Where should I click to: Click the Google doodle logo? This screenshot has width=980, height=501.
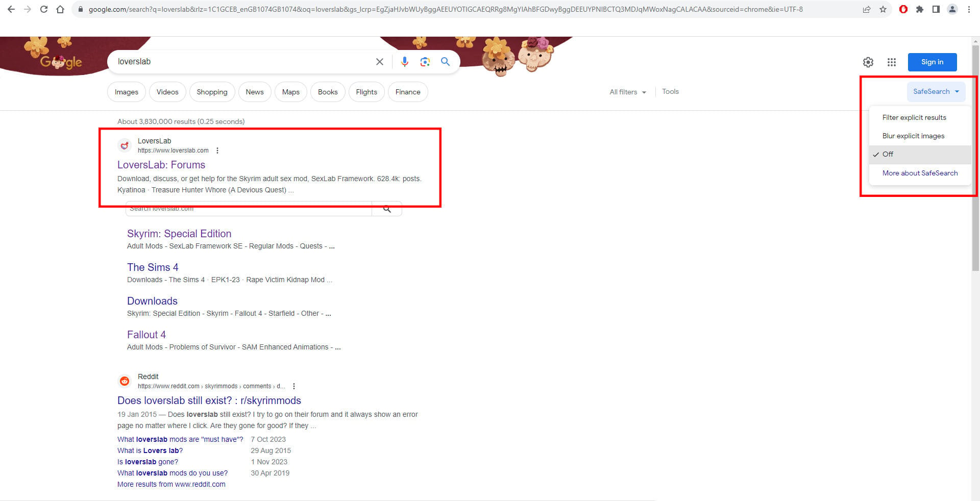pyautogui.click(x=61, y=62)
